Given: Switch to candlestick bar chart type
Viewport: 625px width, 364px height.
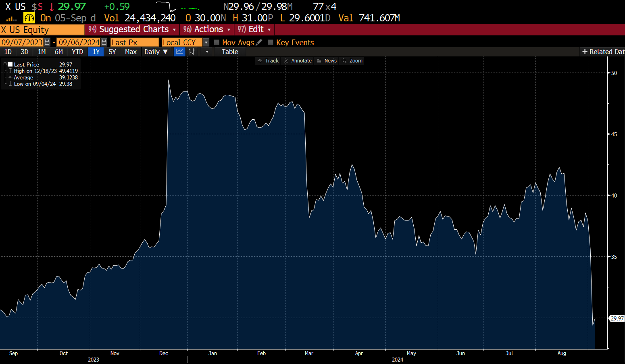Looking at the screenshot, I should coord(192,52).
